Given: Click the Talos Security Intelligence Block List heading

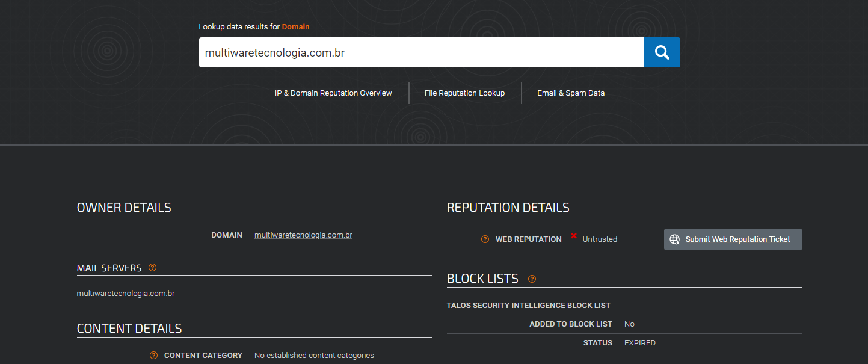Looking at the screenshot, I should click(529, 306).
